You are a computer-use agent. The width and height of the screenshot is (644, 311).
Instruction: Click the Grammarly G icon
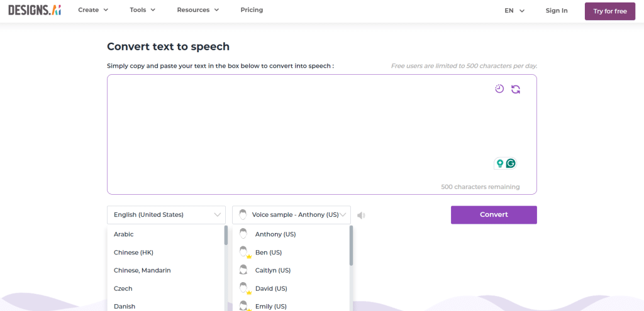tap(511, 163)
